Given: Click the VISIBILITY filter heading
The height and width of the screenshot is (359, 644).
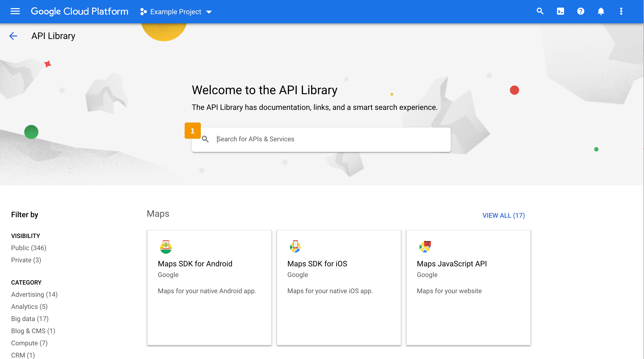Looking at the screenshot, I should tap(26, 236).
